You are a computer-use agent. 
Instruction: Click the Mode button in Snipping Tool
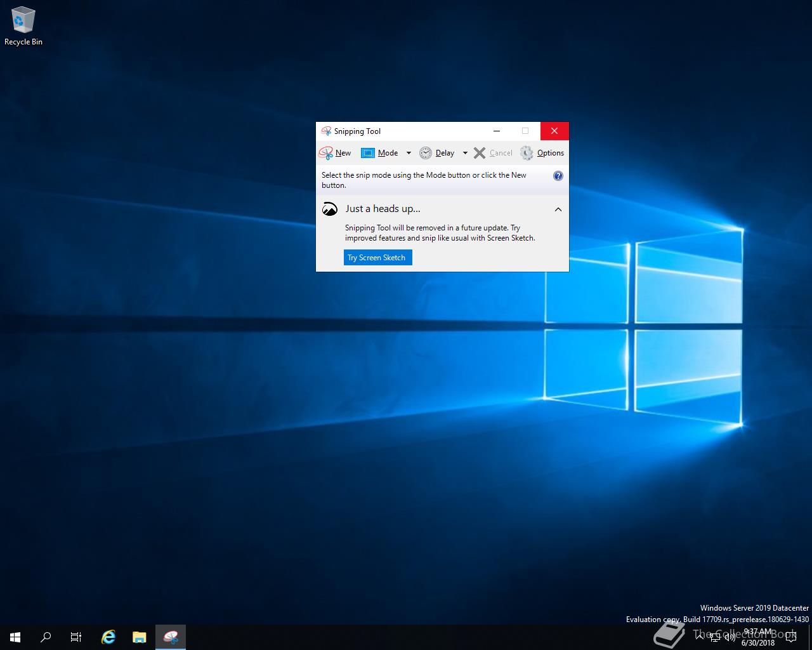(x=379, y=153)
